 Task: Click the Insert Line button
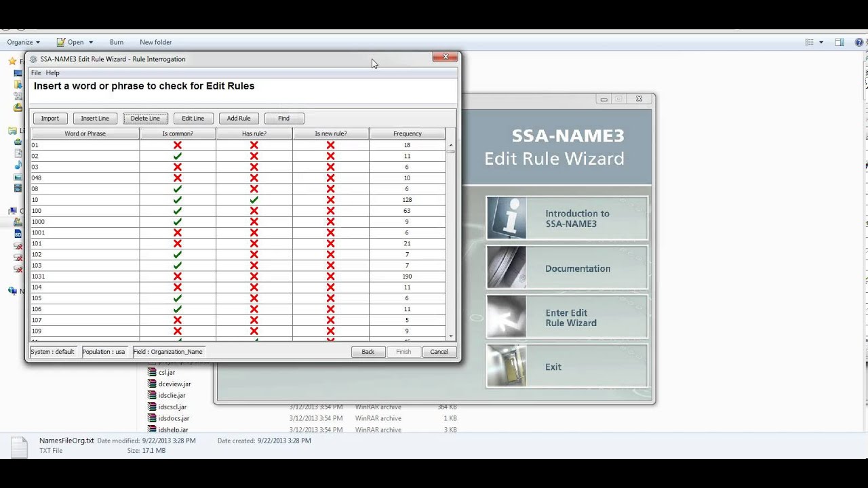coord(95,118)
